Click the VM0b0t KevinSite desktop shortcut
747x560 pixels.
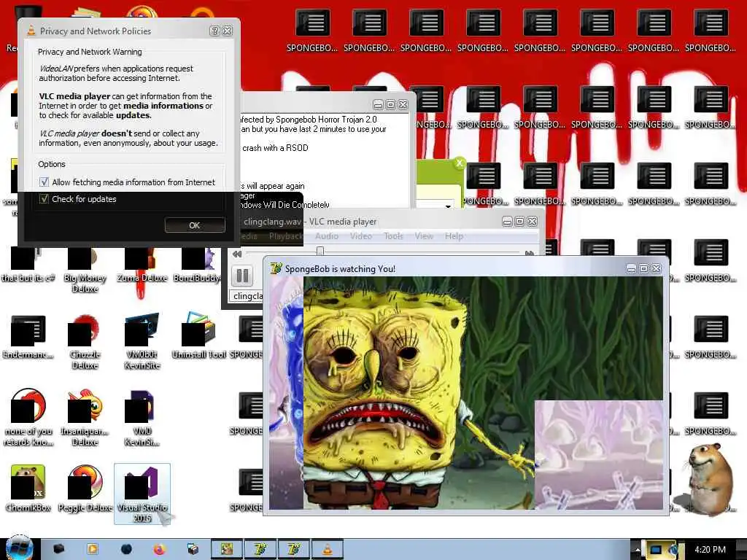142,342
